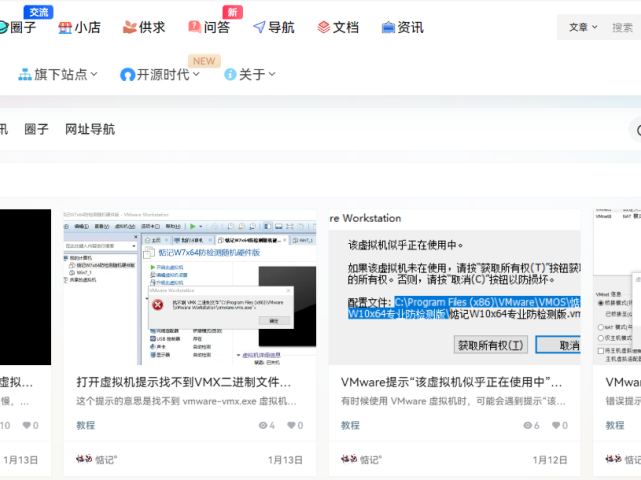This screenshot has width=641, height=480.
Task: Click the 开源时代 blue logo icon
Action: (x=128, y=75)
